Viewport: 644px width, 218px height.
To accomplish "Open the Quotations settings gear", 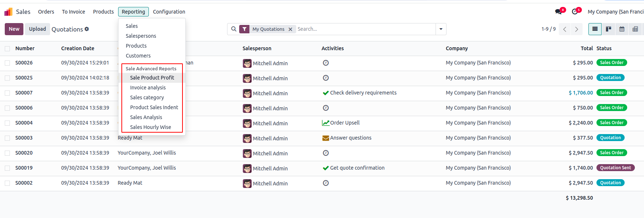I will point(87,29).
